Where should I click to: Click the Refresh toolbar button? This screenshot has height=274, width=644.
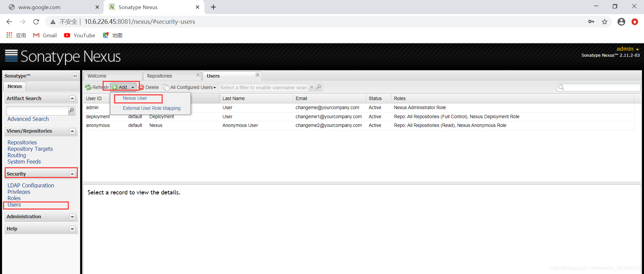pyautogui.click(x=97, y=87)
